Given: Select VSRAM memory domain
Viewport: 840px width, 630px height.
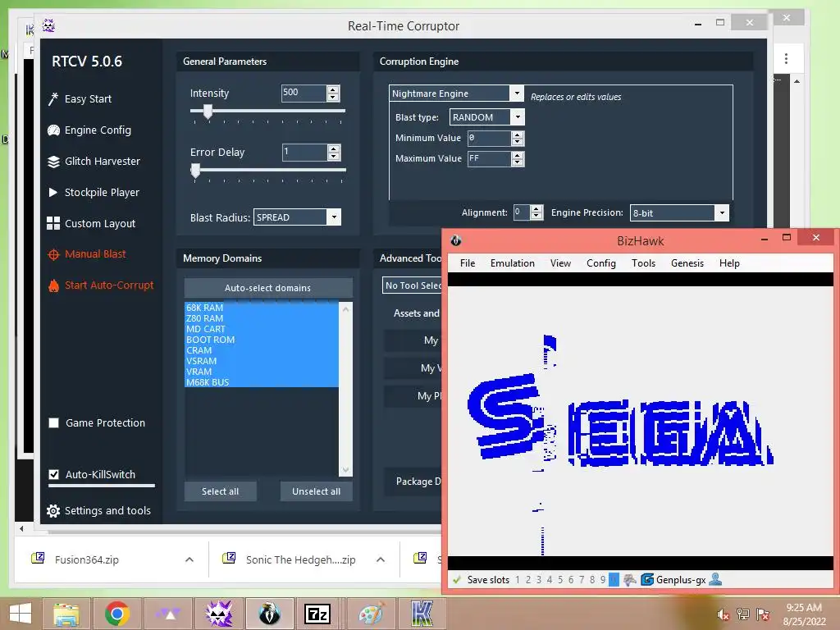Looking at the screenshot, I should [262, 361].
